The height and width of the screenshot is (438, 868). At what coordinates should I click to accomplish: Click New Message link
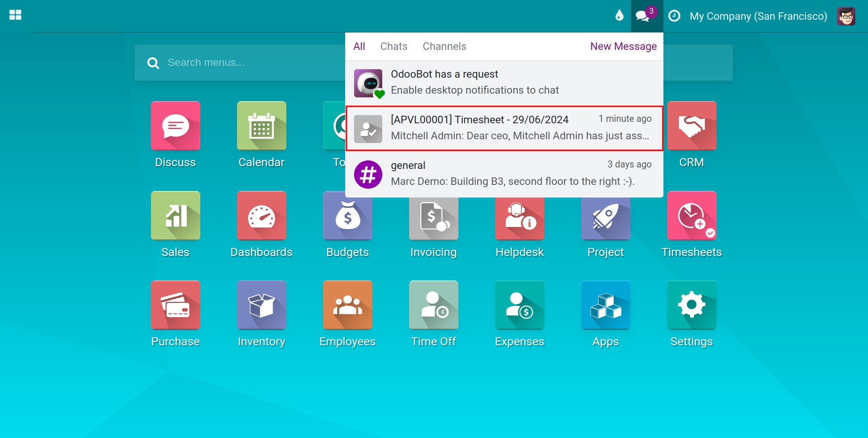tap(623, 46)
